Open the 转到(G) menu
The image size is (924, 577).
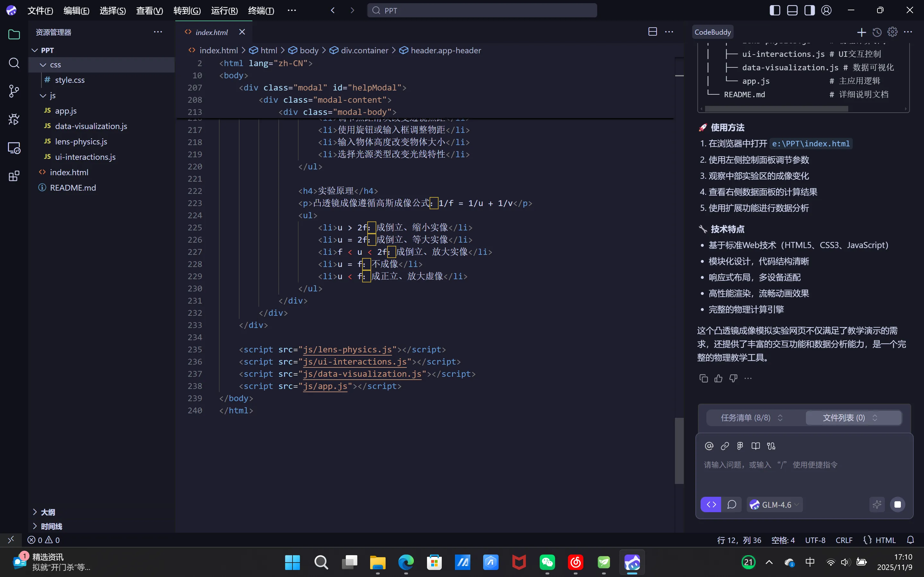click(187, 10)
